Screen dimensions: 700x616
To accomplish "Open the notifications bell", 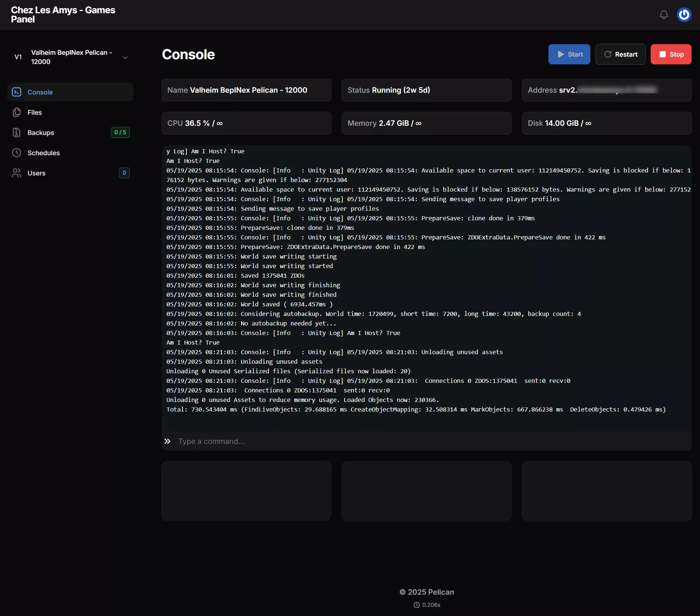I will tap(664, 15).
